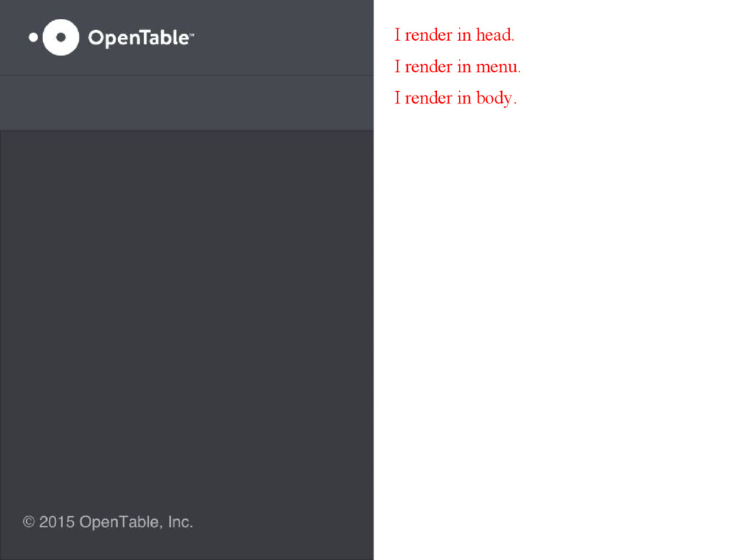Click the small white dot beside the logo

34,37
